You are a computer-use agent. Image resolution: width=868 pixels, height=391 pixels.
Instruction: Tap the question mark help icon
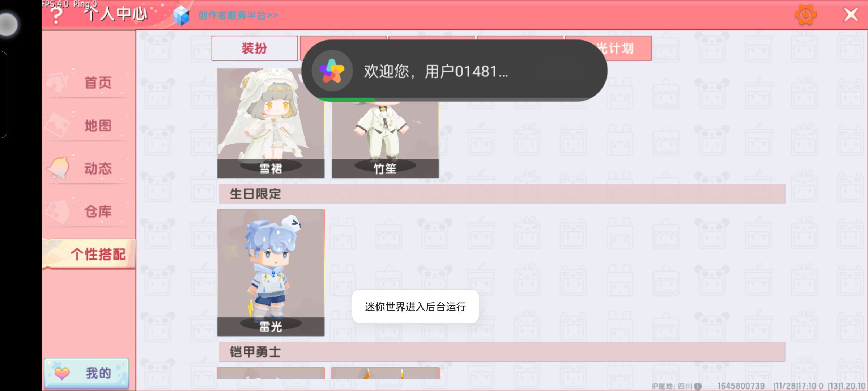[56, 16]
